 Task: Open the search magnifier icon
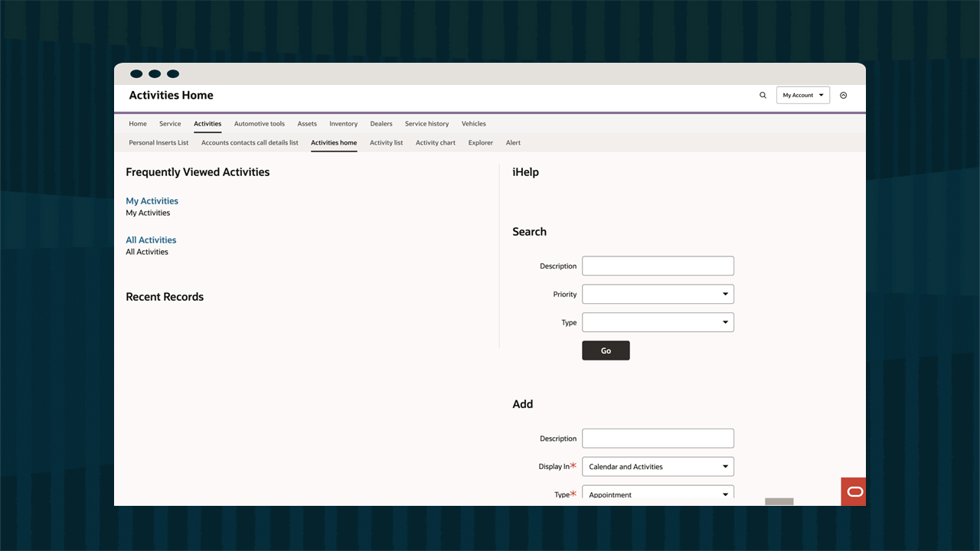763,95
